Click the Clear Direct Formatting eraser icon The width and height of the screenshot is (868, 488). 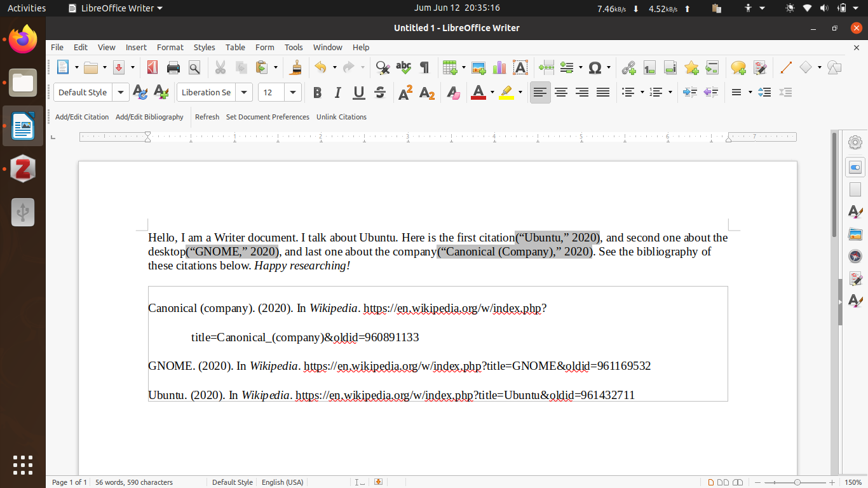453,93
